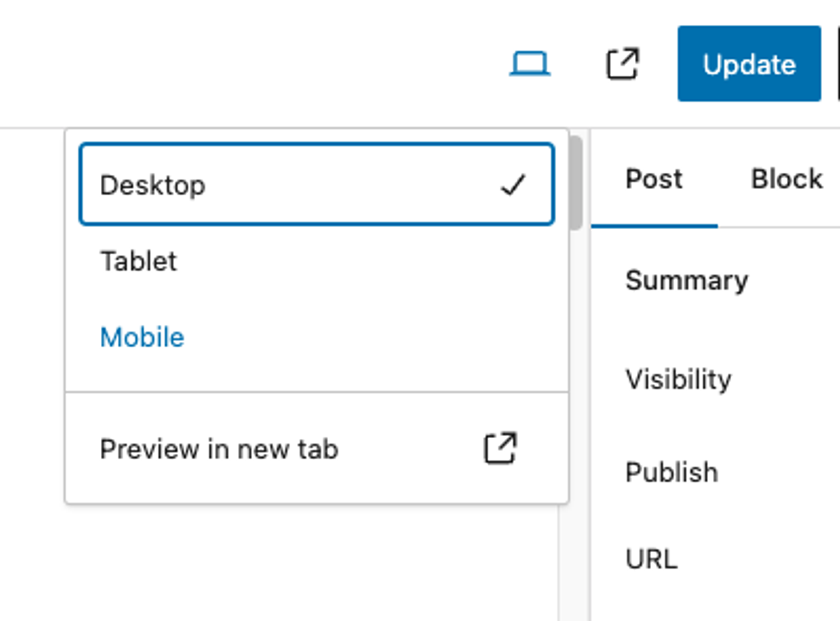Open the Summary section
840x621 pixels.
pos(687,281)
